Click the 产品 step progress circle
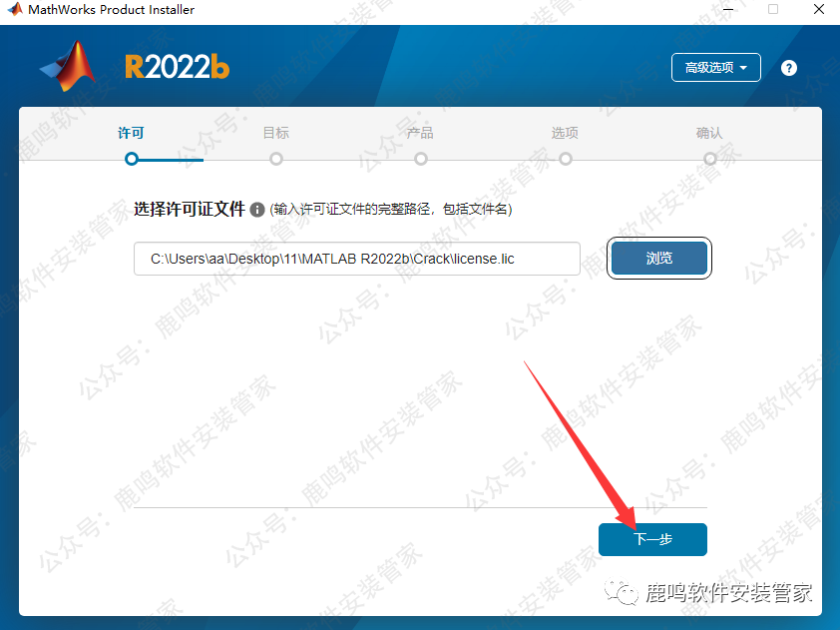The image size is (840, 630). 421,159
